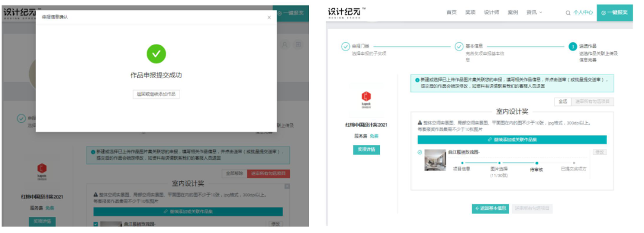Click the greyed 修改 button in the right screenshot
The image size is (644, 233).
600,152
